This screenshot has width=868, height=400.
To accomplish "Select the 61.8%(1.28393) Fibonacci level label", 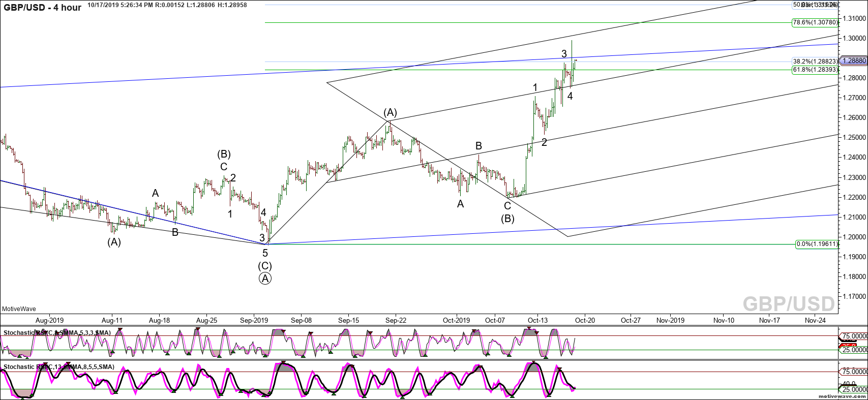I will [815, 70].
